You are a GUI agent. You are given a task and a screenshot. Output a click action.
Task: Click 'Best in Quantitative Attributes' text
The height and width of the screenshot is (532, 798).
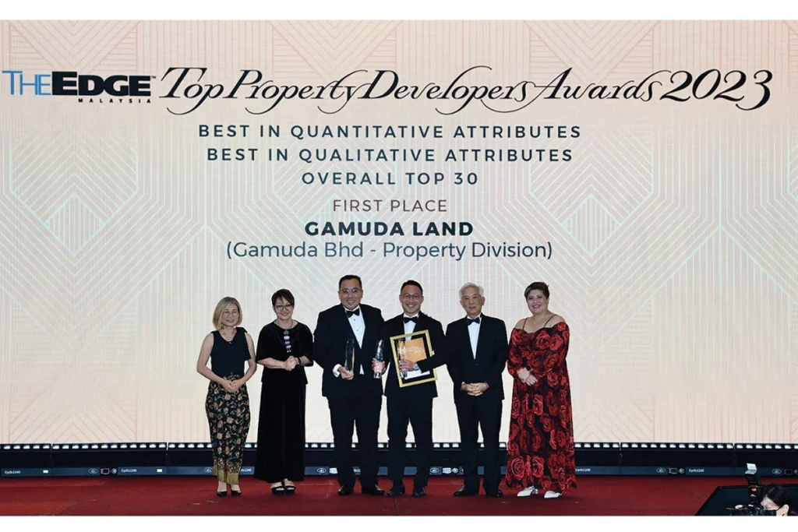pos(389,132)
